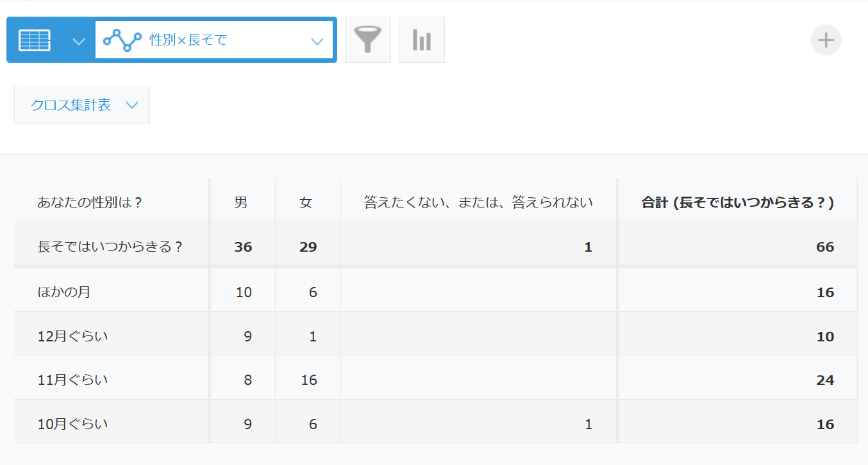The height and width of the screenshot is (465, 868).
Task: Click the 答えたくない、または、答えられない column header
Action: click(x=478, y=203)
